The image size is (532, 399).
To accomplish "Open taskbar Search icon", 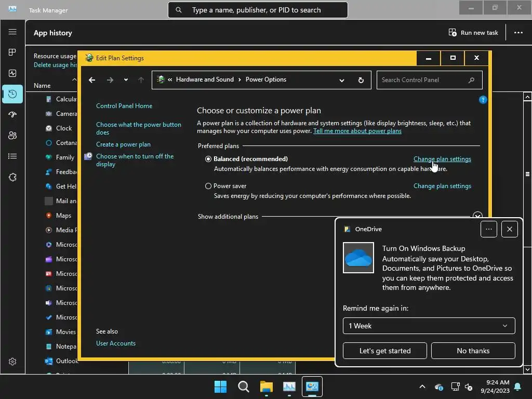I will (243, 387).
